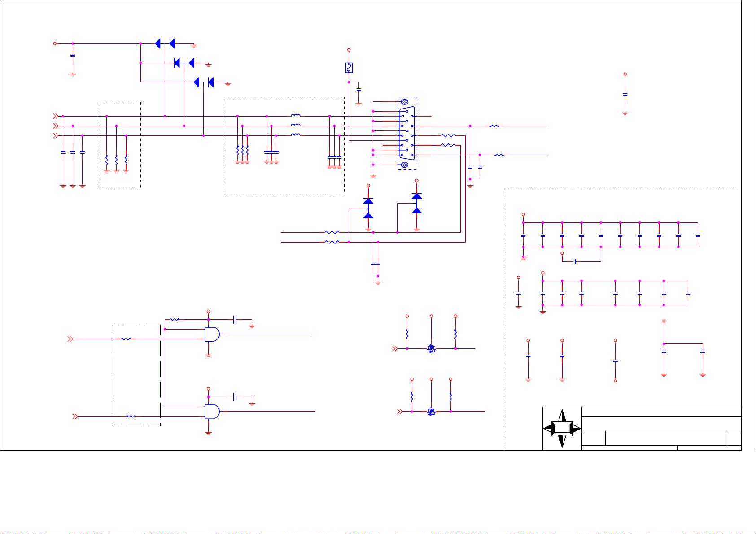Screen dimensions: 756x534
Task: Click the resistor feeding upper AND gate input
Action: [127, 339]
